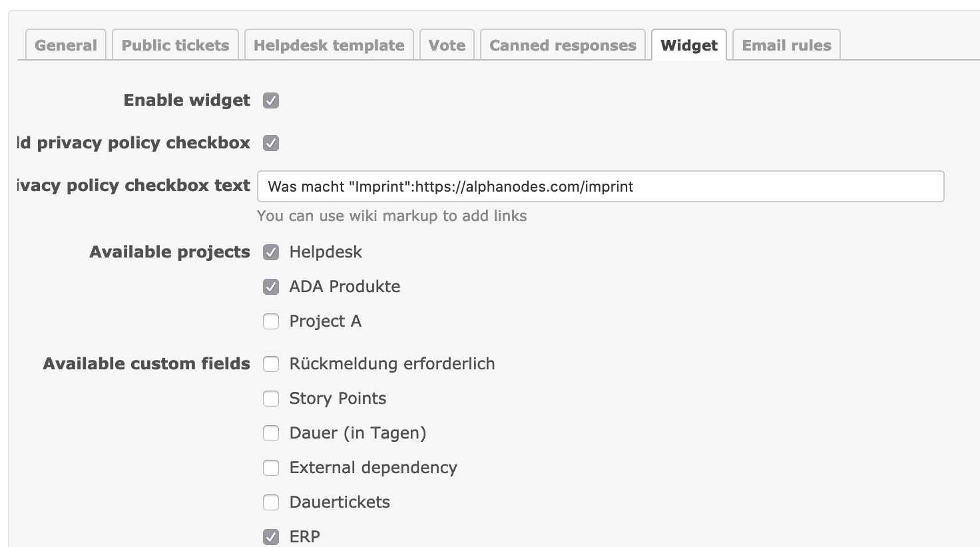This screenshot has width=980, height=547.
Task: Open Canned responses tab
Action: [563, 45]
